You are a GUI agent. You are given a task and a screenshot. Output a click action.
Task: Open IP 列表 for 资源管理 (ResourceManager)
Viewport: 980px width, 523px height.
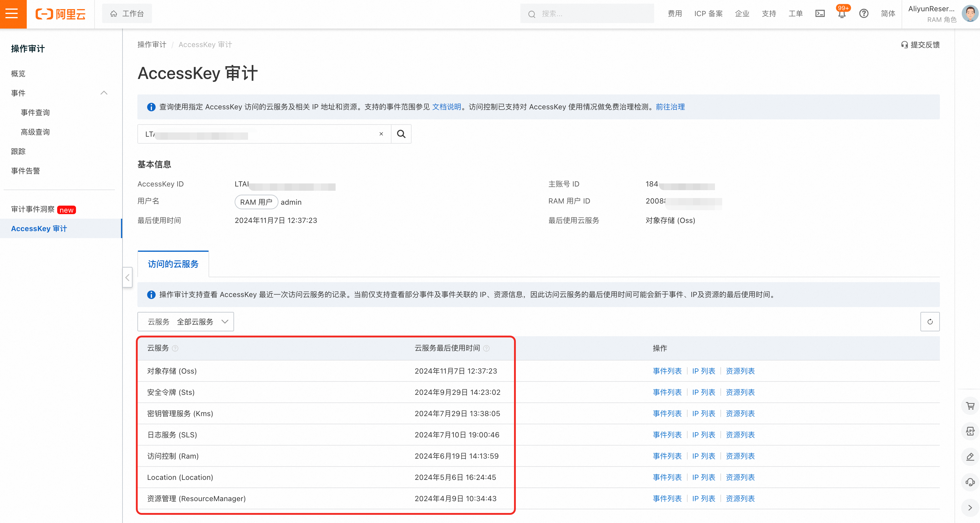(x=704, y=499)
